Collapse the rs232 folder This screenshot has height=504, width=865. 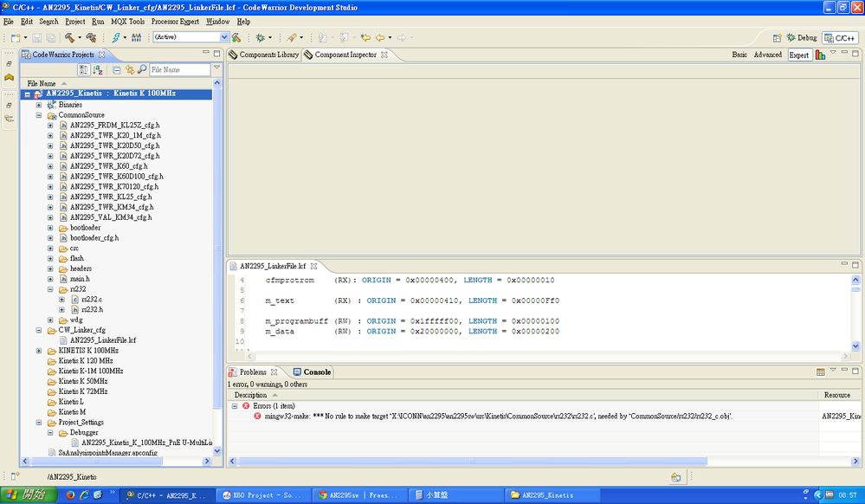point(50,289)
